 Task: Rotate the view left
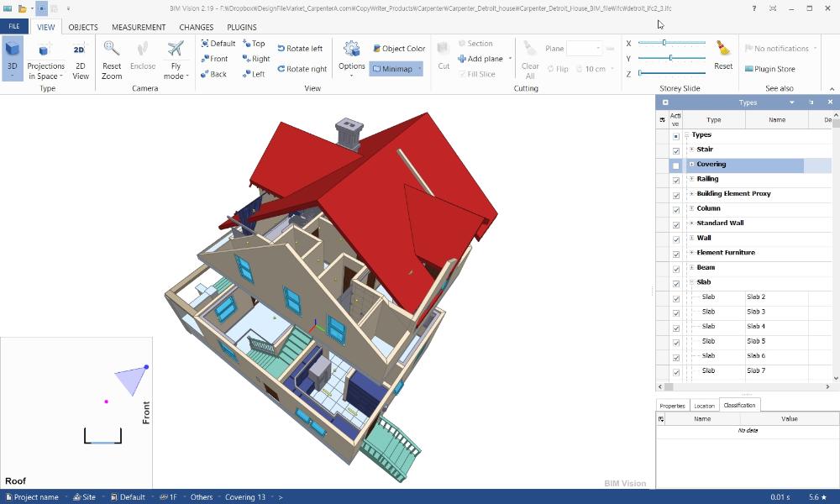point(300,48)
